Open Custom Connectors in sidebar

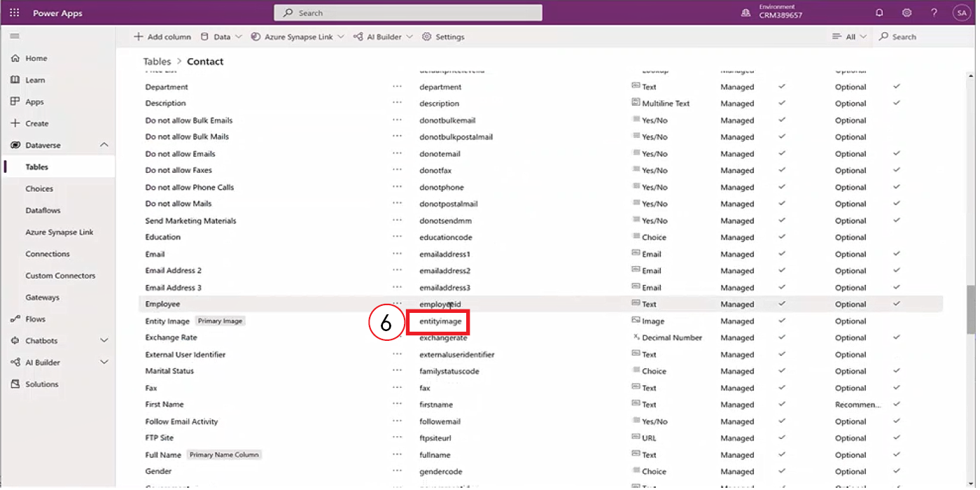pos(60,276)
